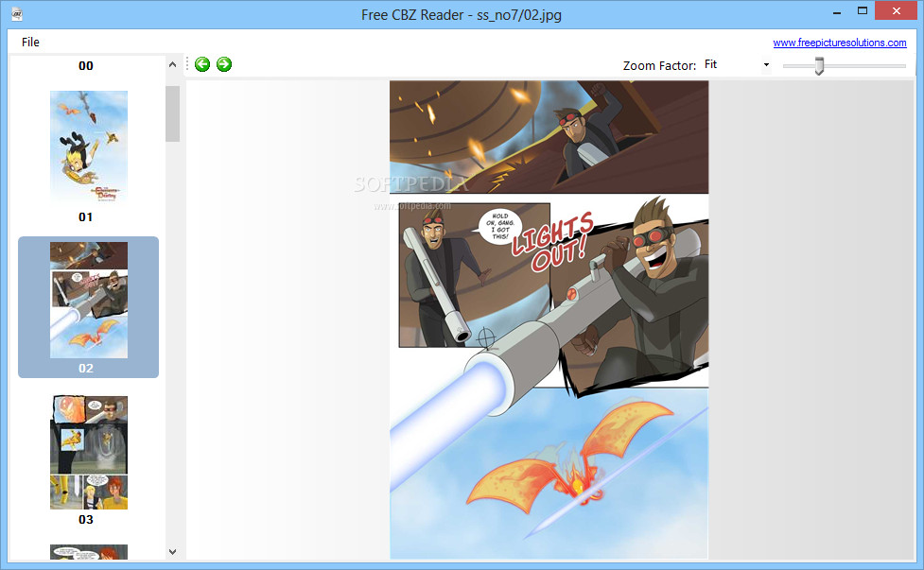The height and width of the screenshot is (570, 924).
Task: Select page thumbnail 01
Action: point(88,147)
